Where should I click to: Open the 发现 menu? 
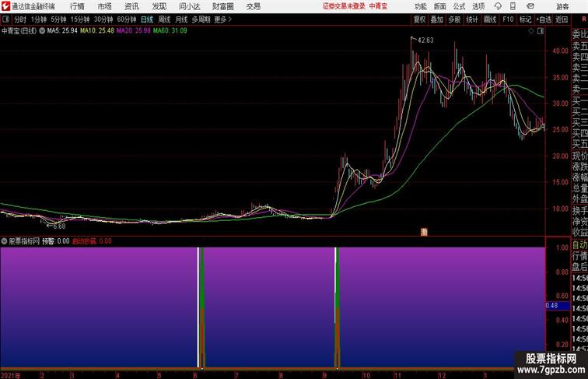(x=159, y=6)
